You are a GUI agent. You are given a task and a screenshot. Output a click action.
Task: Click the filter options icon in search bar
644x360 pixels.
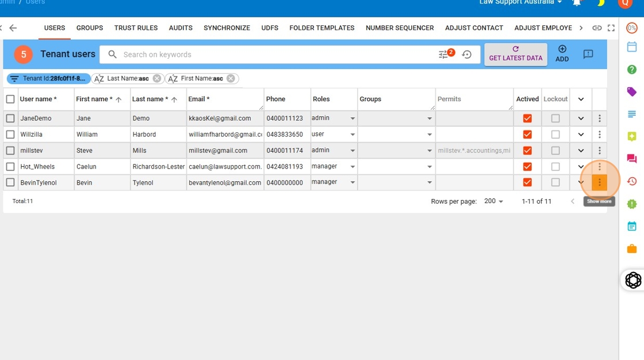tap(443, 55)
